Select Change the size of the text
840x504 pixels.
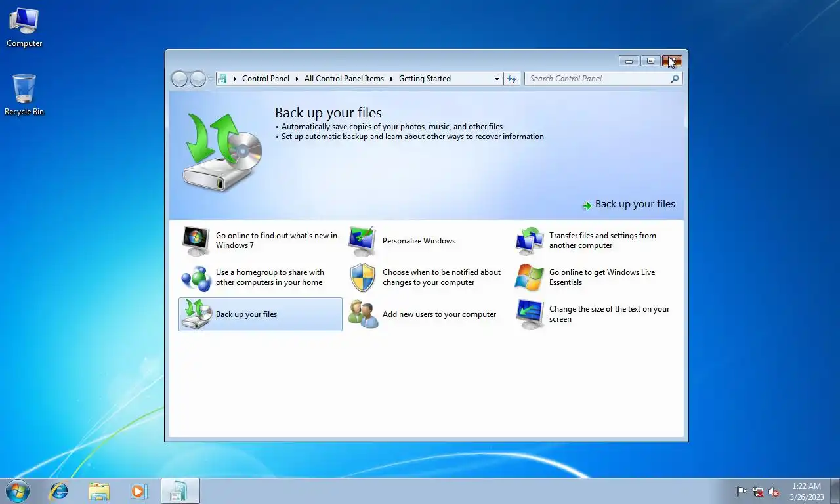coord(609,314)
